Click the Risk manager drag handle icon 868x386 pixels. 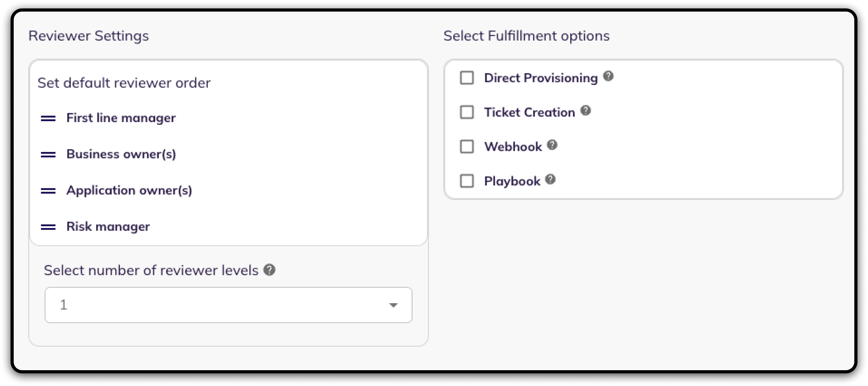click(48, 227)
